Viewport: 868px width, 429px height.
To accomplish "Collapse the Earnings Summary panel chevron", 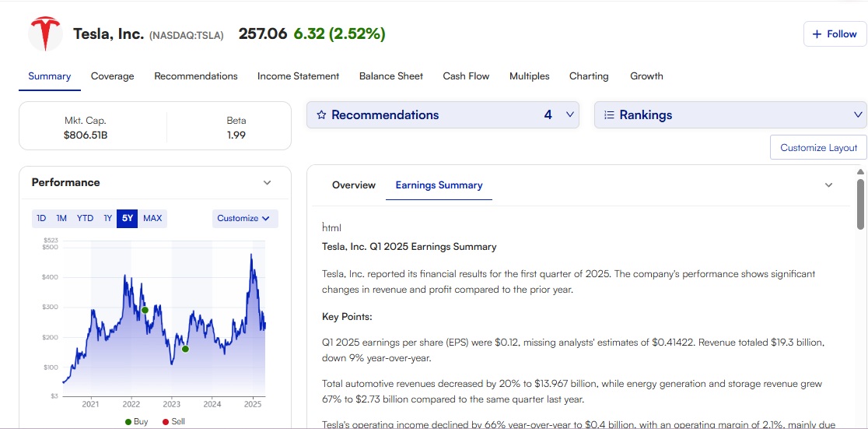I will [828, 185].
